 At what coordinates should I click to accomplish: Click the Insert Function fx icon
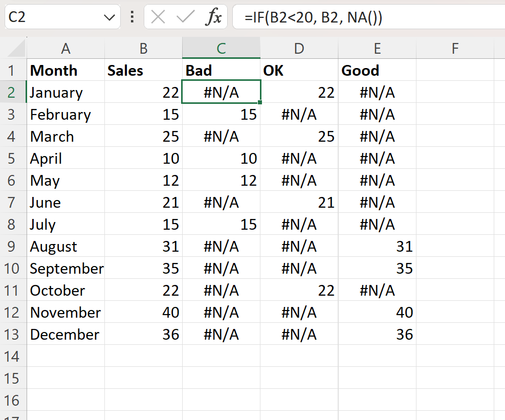213,18
